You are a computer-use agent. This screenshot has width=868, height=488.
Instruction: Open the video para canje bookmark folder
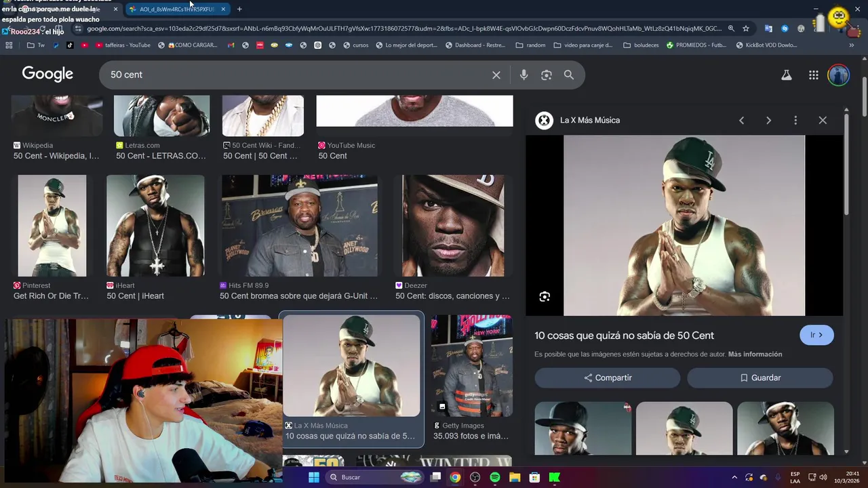point(583,45)
